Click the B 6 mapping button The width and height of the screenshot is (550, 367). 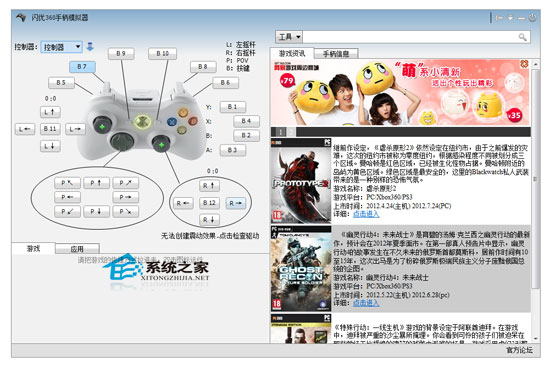225,83
